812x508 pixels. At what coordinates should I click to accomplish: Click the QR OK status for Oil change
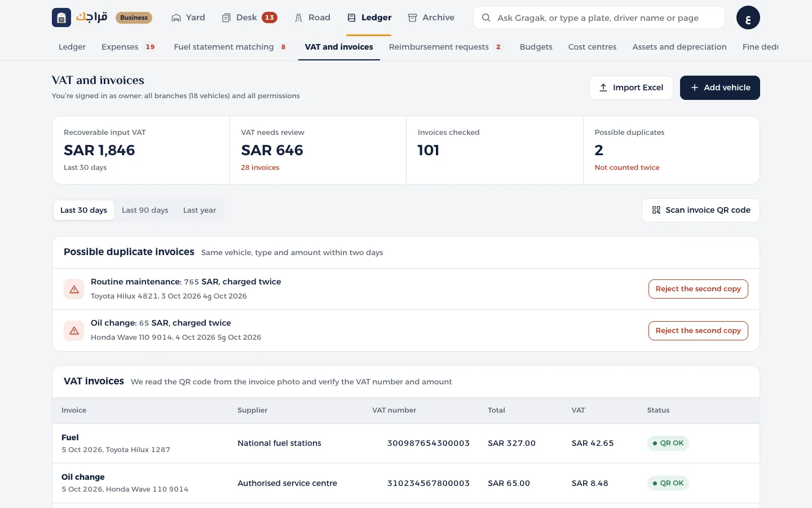(x=668, y=483)
